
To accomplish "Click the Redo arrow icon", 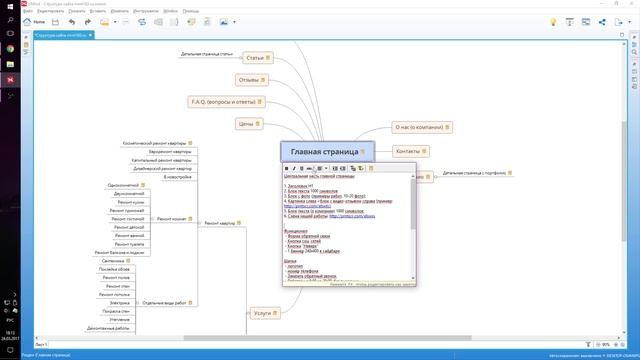I will pos(87,22).
